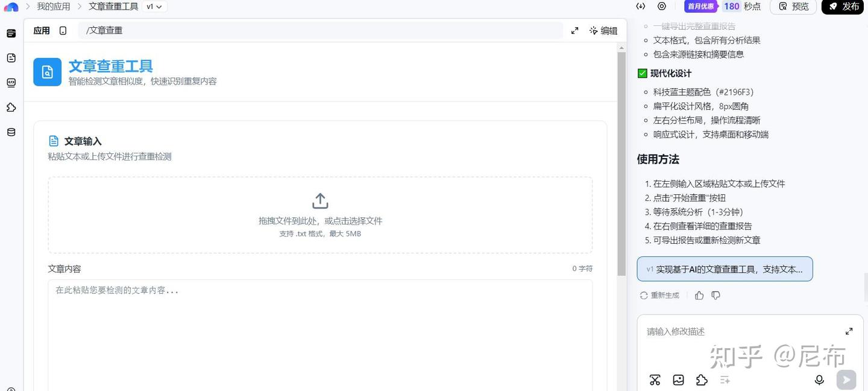This screenshot has height=391, width=868.
Task: Regenerate output via 重新生成 link
Action: (x=659, y=295)
